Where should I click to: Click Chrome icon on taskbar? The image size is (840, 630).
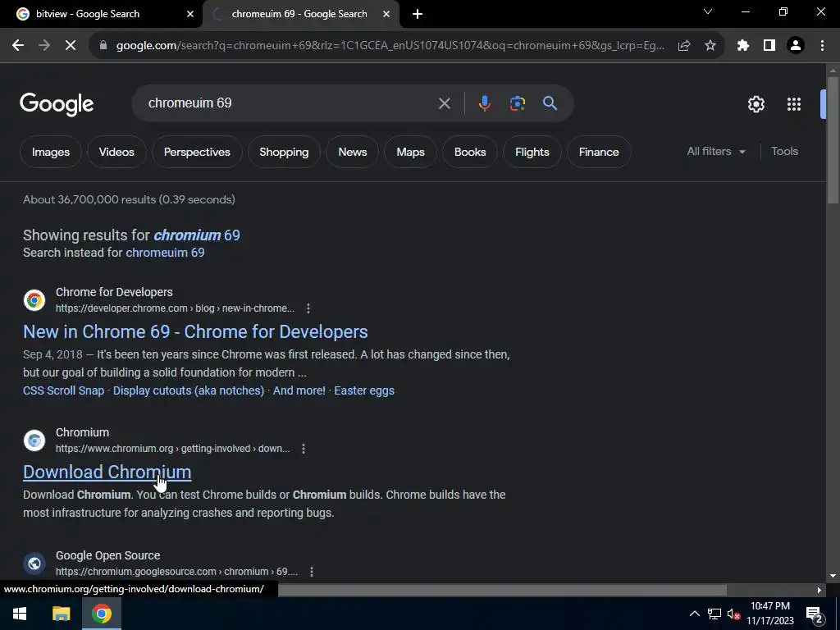(x=101, y=614)
